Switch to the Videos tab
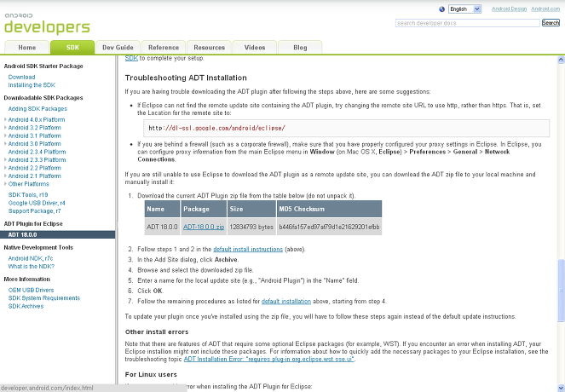Viewport: 565px width, 392px height. click(255, 47)
